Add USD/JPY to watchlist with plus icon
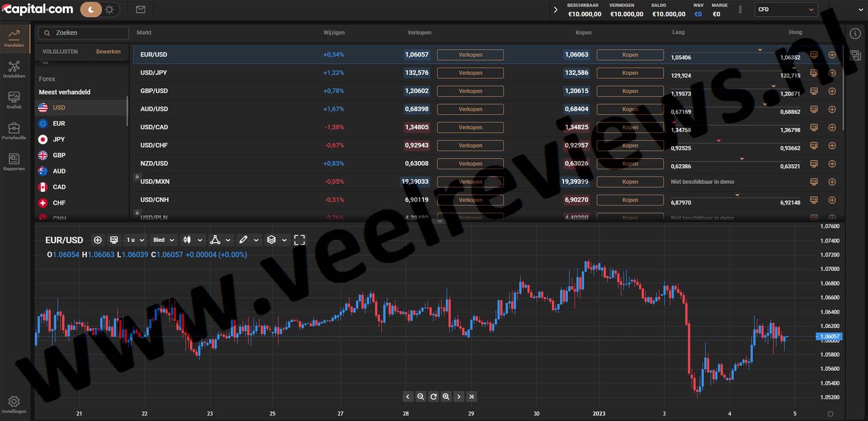The image size is (868, 421). [x=832, y=73]
